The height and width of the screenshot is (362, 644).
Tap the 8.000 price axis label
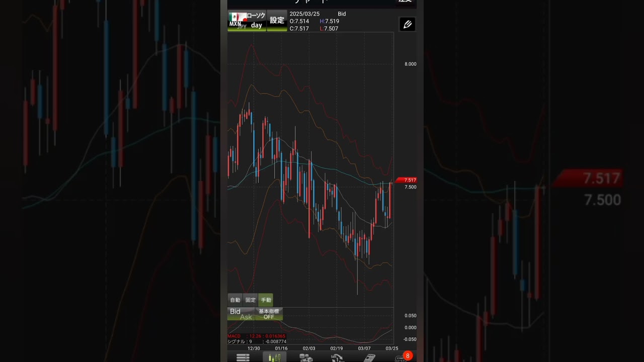(410, 64)
